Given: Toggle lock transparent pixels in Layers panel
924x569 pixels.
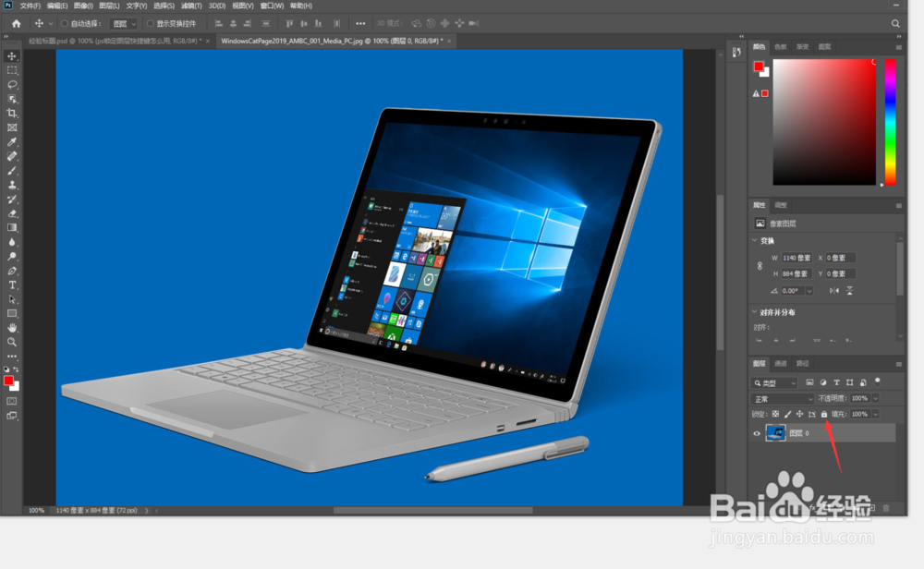Looking at the screenshot, I should (x=775, y=414).
